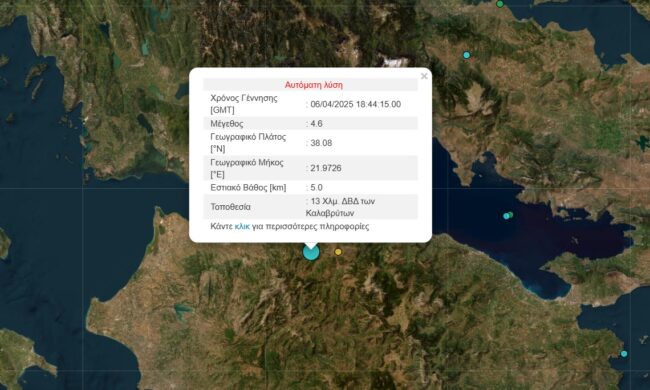This screenshot has height=390, width=650.
Task: Click the focal depth value 5.0
Action: click(316, 187)
